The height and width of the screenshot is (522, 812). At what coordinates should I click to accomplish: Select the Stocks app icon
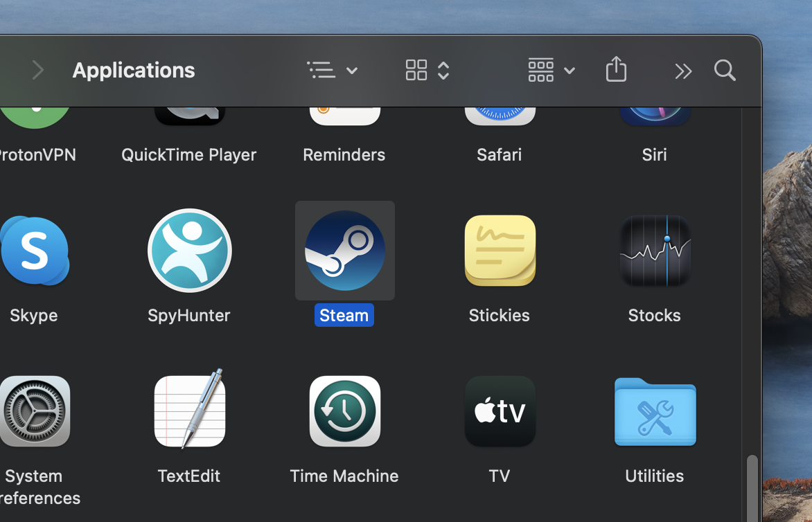655,251
